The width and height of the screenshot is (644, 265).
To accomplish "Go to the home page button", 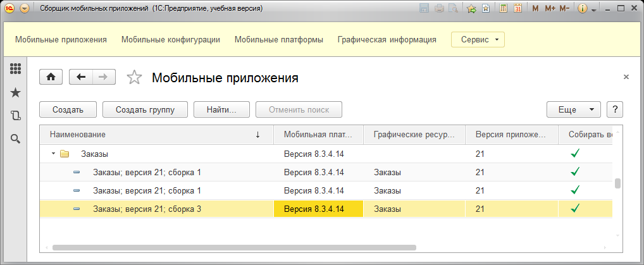I will (x=51, y=77).
